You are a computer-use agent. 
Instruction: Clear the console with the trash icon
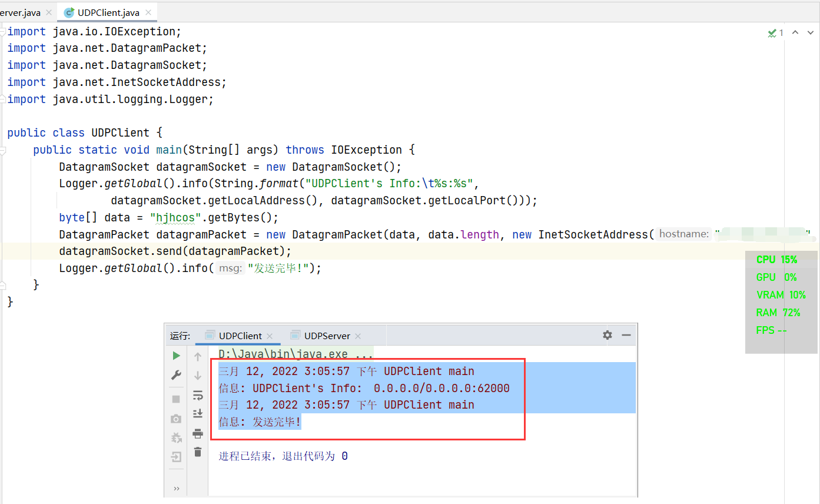coord(198,452)
